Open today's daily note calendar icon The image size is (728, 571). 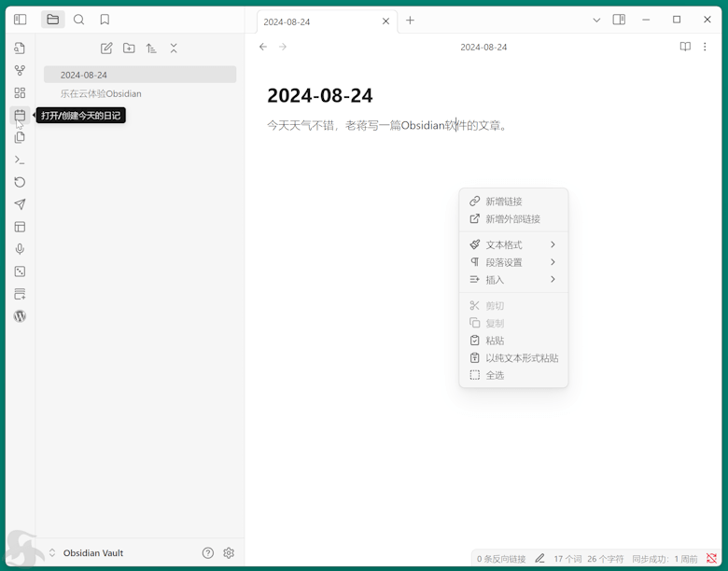click(x=20, y=115)
